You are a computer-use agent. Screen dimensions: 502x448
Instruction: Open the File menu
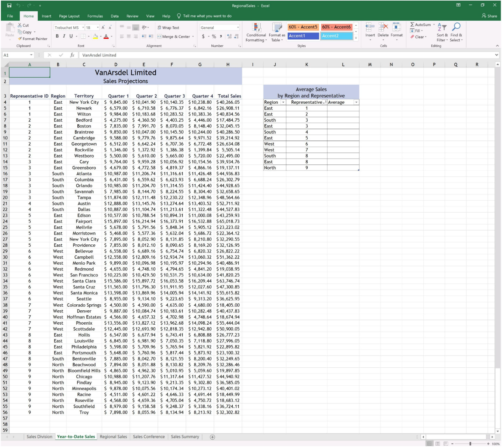point(10,16)
